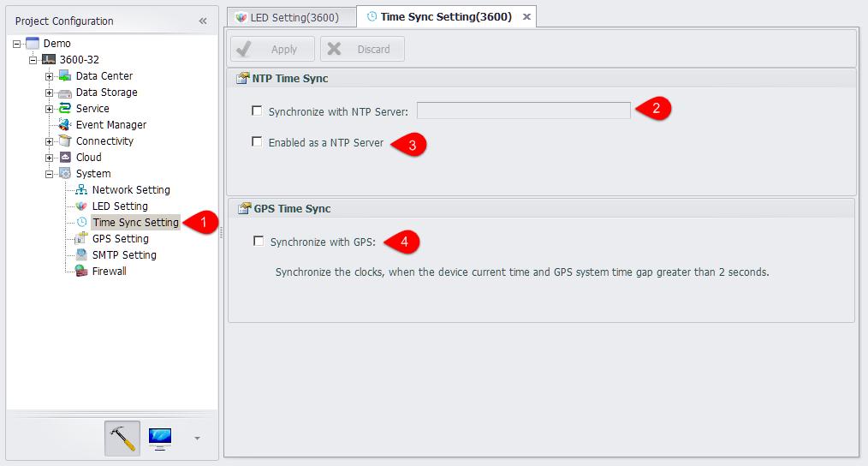
Task: Toggle Synchronize with GPS checkbox
Action: tap(259, 242)
